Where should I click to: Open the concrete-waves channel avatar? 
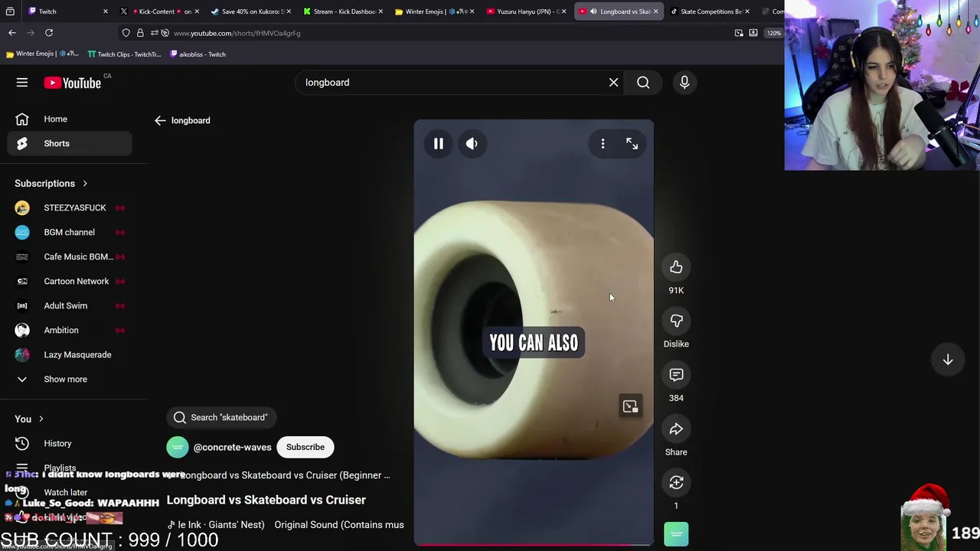[177, 447]
